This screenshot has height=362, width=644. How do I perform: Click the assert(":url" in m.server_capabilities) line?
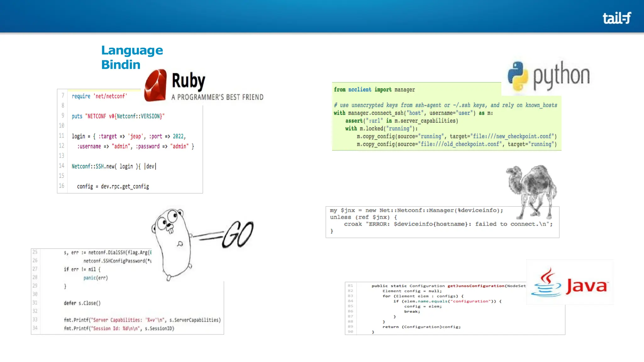pos(402,121)
